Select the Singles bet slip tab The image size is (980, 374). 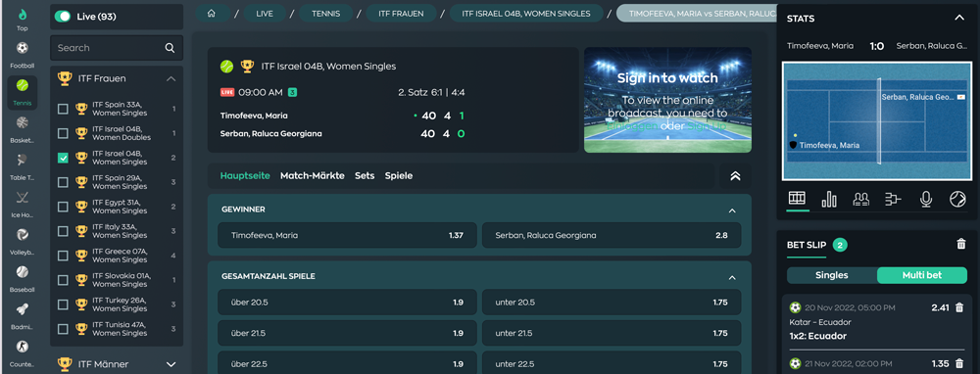click(x=832, y=275)
